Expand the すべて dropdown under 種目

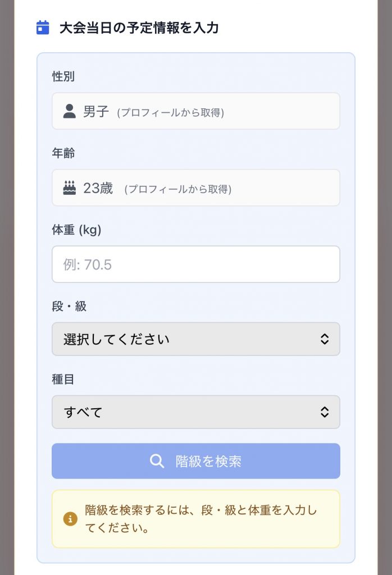click(195, 412)
